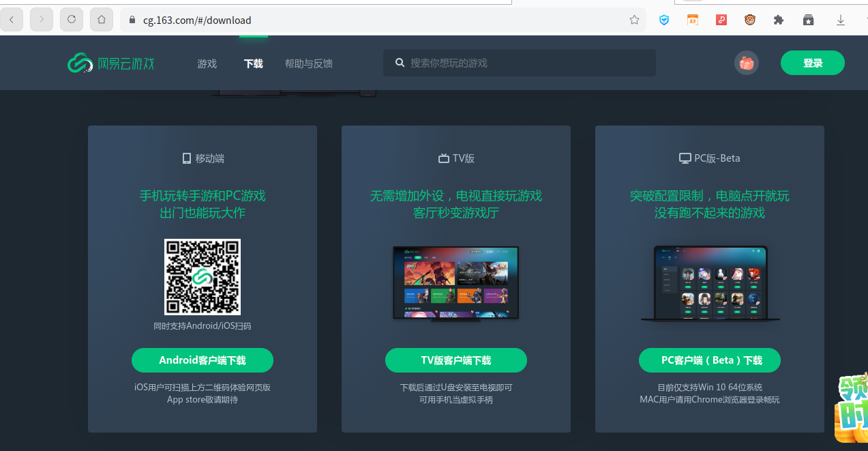Viewport: 868px width, 451px height.
Task: Open the Tampermonkey monkey extension icon
Action: point(749,20)
